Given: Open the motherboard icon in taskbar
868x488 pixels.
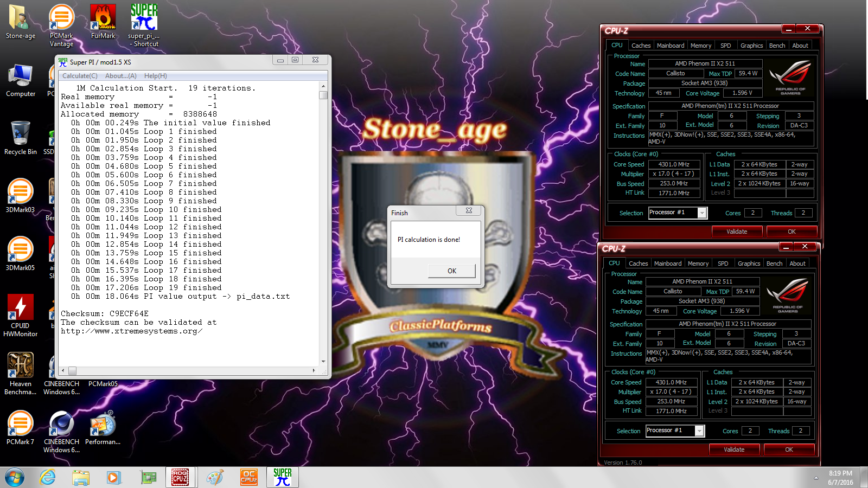Looking at the screenshot, I should (148, 478).
